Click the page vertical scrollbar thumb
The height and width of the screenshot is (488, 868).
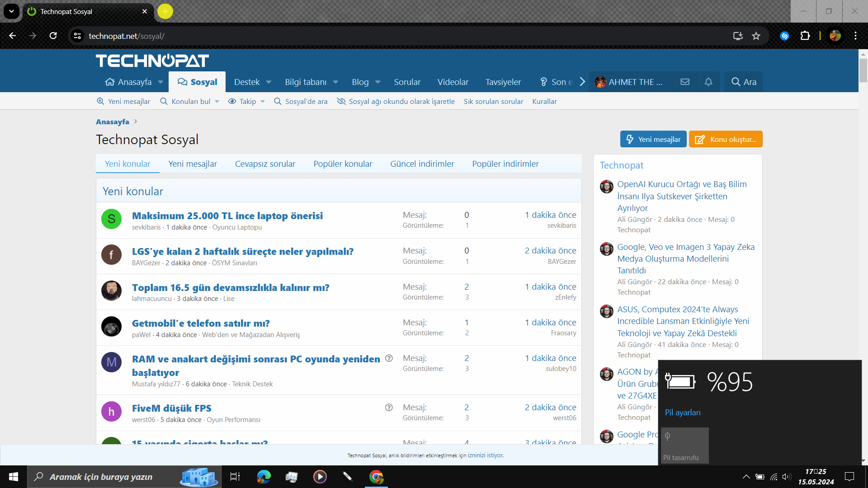point(863,70)
